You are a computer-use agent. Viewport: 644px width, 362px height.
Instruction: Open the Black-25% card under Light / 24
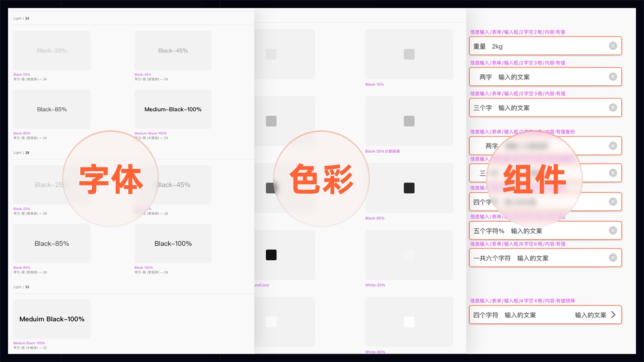(x=52, y=50)
